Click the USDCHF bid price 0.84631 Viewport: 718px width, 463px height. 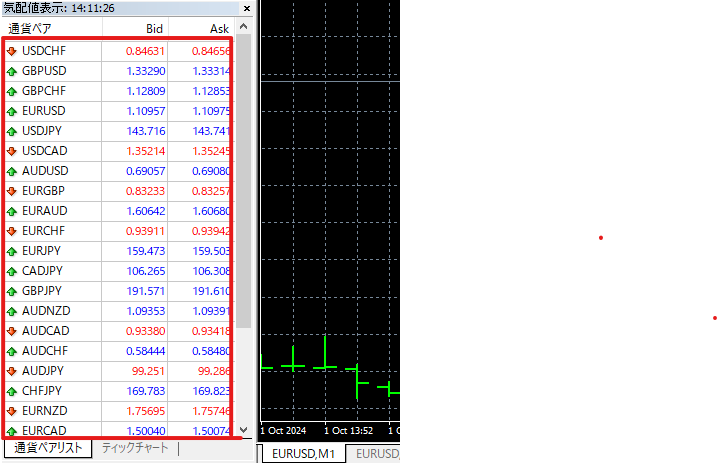[145, 51]
